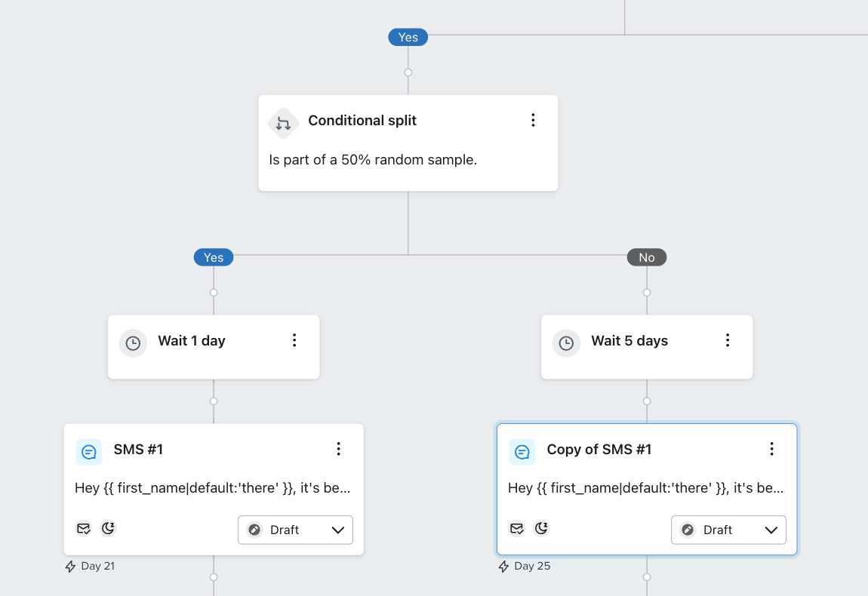The width and height of the screenshot is (868, 596).
Task: Select the Wait 5 days step card
Action: click(x=646, y=359)
